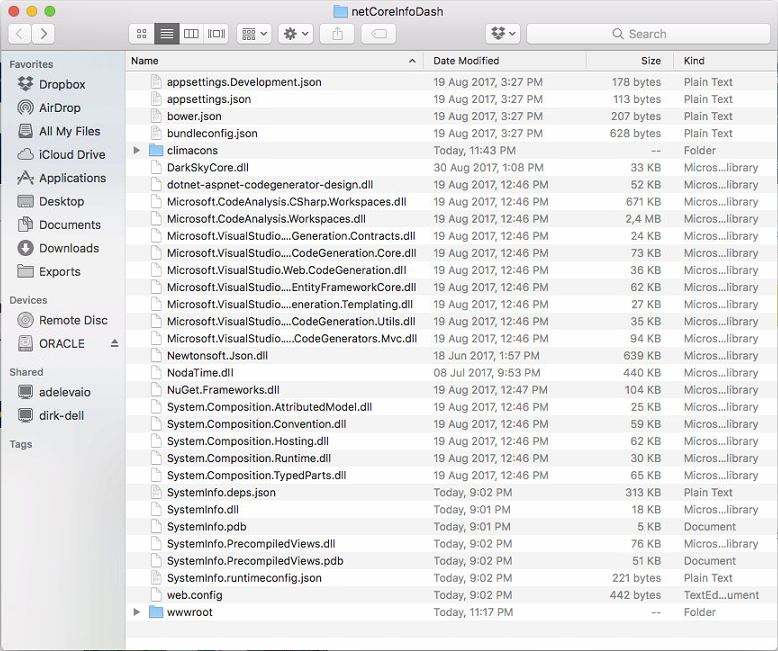Select SystemInfo.deps.json file
Viewport: 778px width, 651px height.
pyautogui.click(x=452, y=492)
